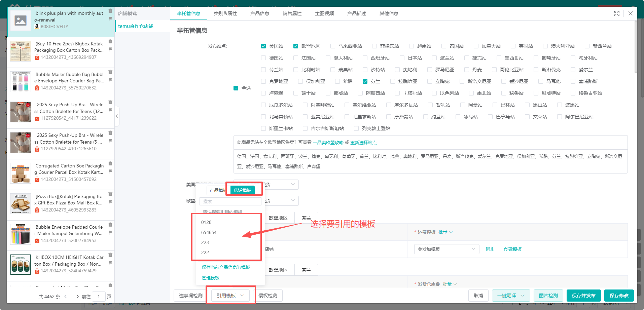
Task: Open the 产品描述 tab
Action: click(357, 13)
